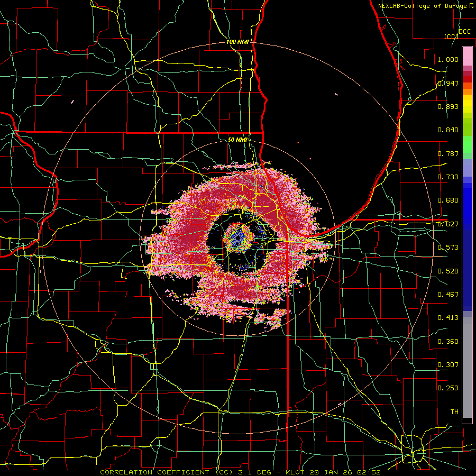Click the 1.000 scale value

pyautogui.click(x=448, y=59)
